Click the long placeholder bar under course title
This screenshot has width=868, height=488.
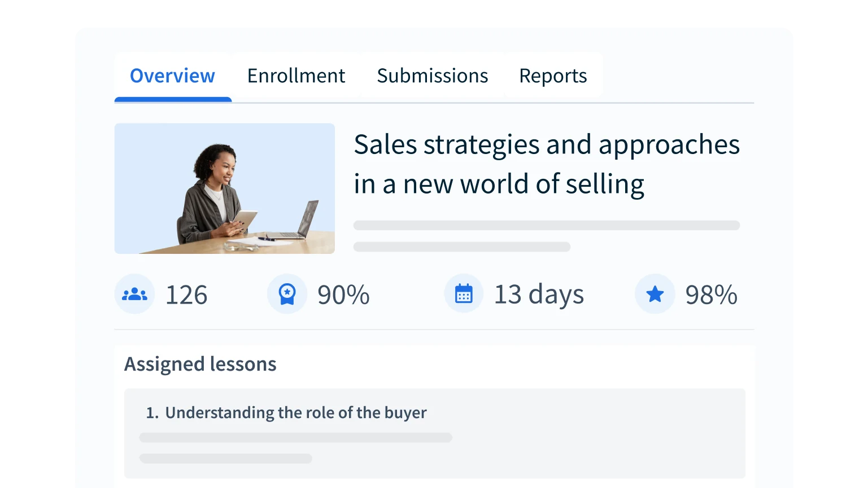[x=546, y=226]
